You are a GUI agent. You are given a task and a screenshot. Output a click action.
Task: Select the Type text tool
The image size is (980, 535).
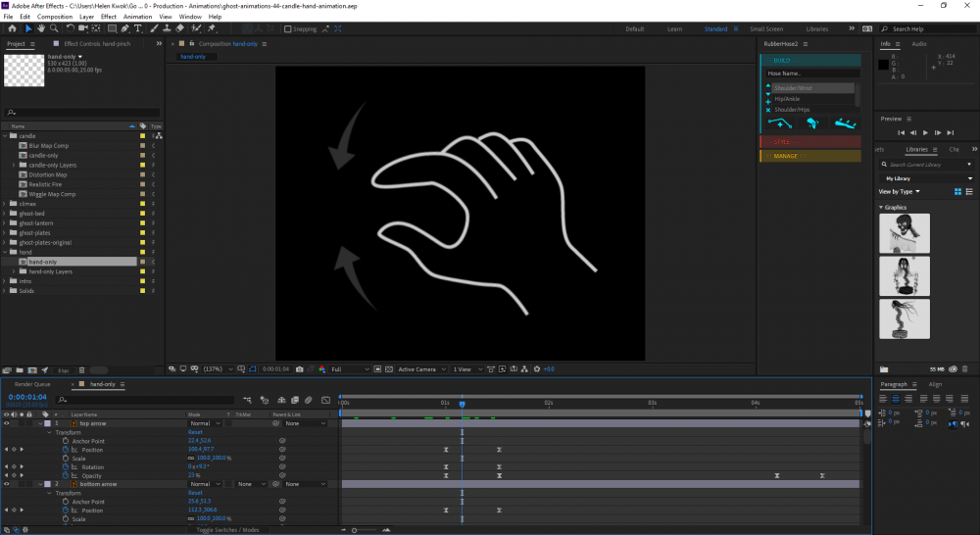click(137, 28)
